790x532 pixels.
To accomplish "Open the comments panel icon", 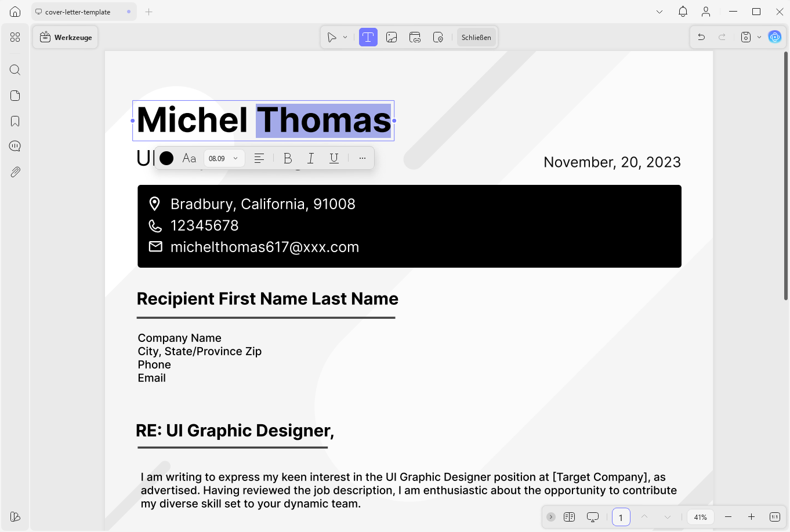I will click(x=15, y=146).
